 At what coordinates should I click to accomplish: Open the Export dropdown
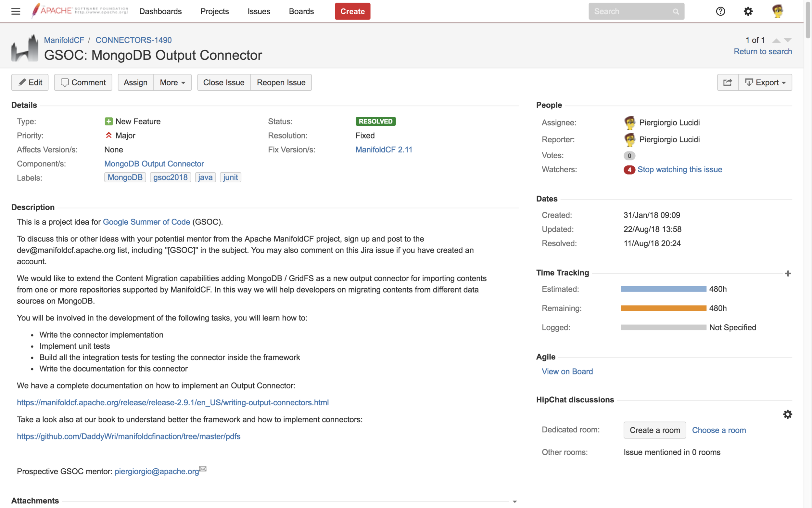[765, 82]
